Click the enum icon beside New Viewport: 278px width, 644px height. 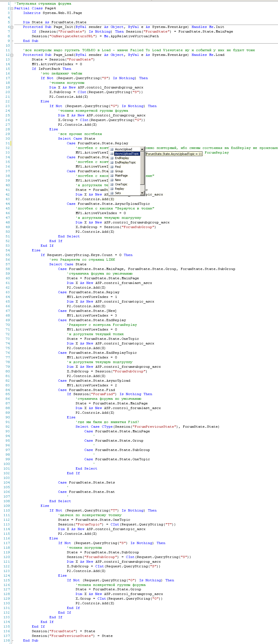coord(112,180)
